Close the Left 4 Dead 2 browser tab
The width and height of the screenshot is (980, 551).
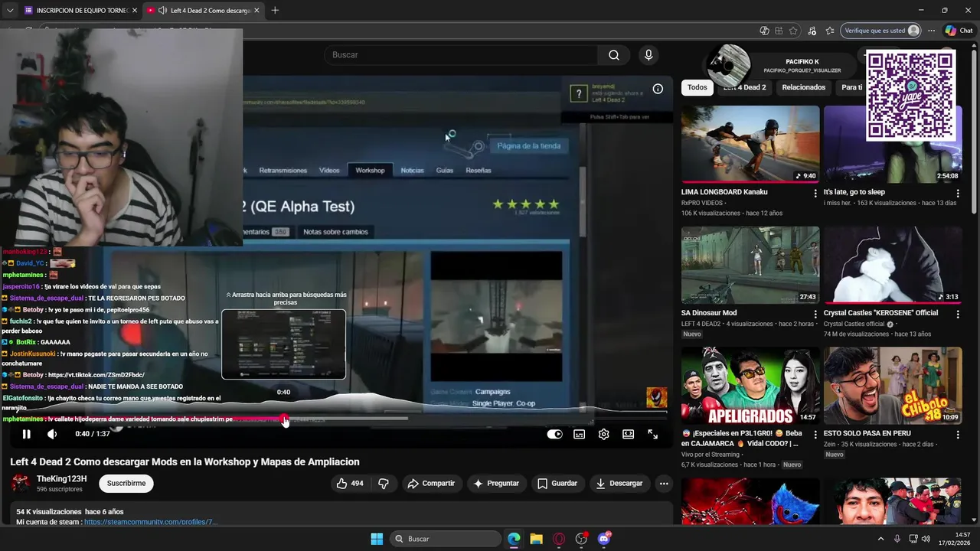tap(256, 11)
